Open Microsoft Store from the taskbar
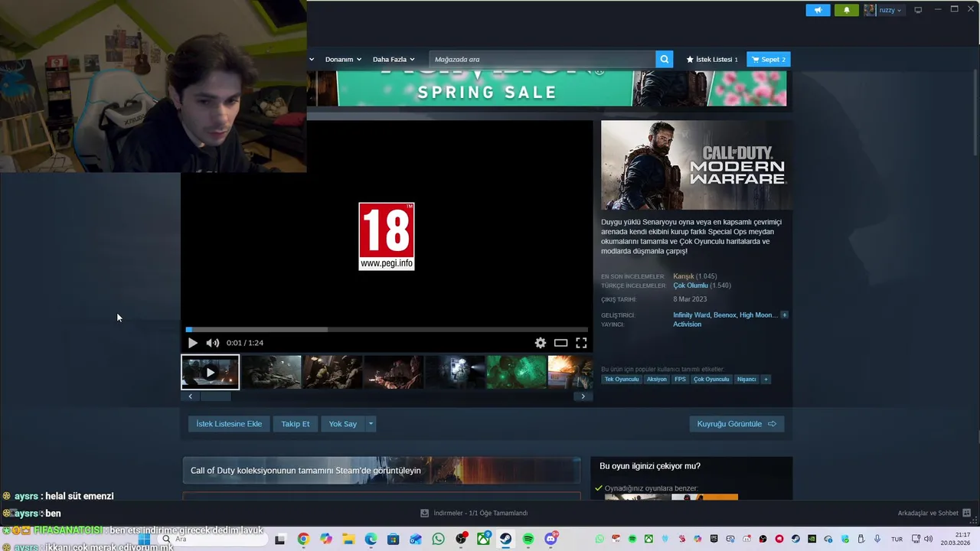980x551 pixels. [x=393, y=540]
